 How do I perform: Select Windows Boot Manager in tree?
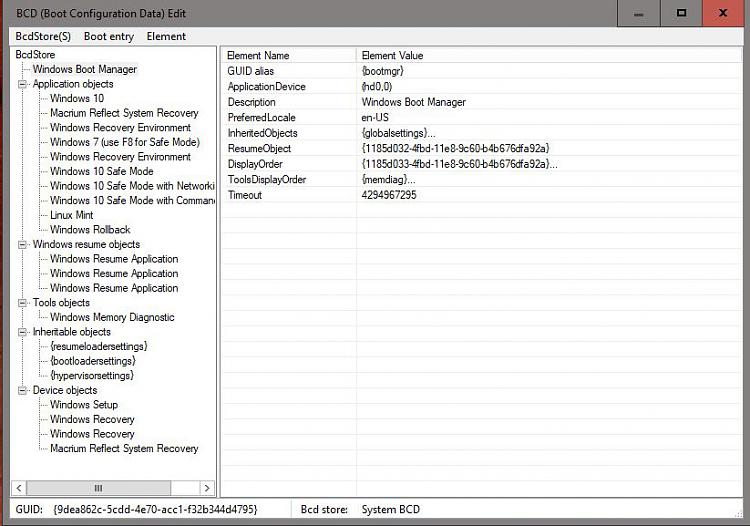[x=85, y=69]
